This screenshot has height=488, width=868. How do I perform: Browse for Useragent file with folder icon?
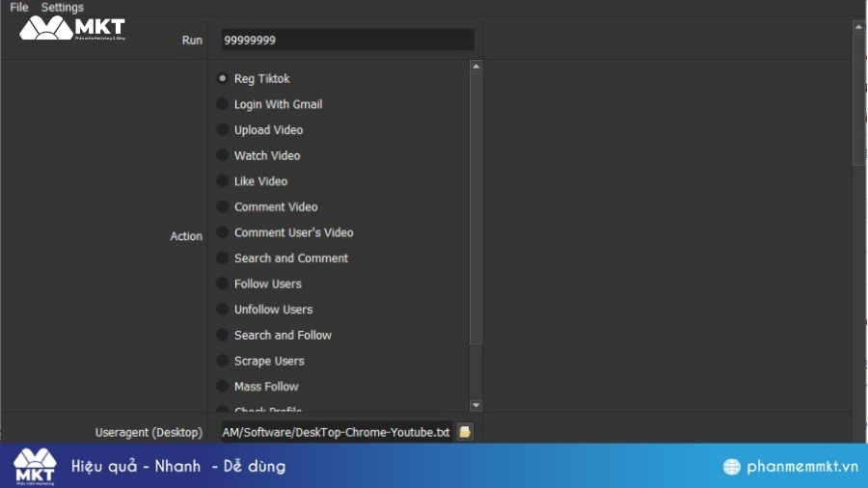click(x=465, y=432)
